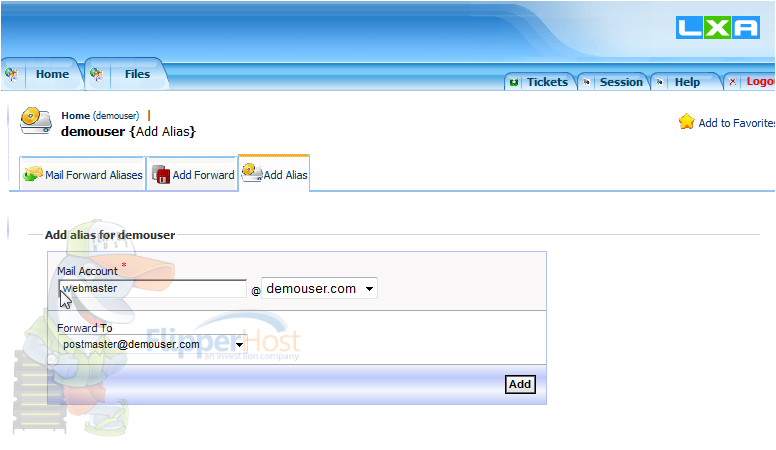Open the Home breadcrumb link
The height and width of the screenshot is (450, 776).
point(76,115)
